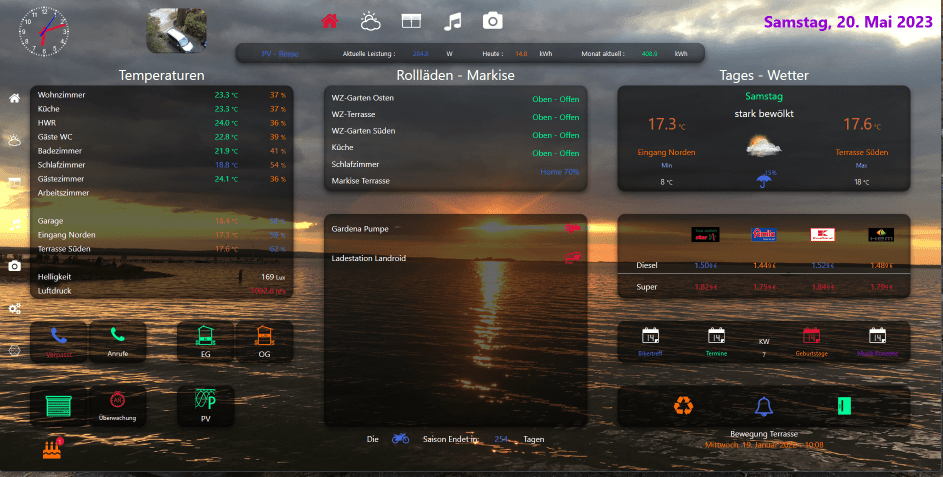Select the window icon in left sidebar
This screenshot has height=477, width=943.
(14, 182)
